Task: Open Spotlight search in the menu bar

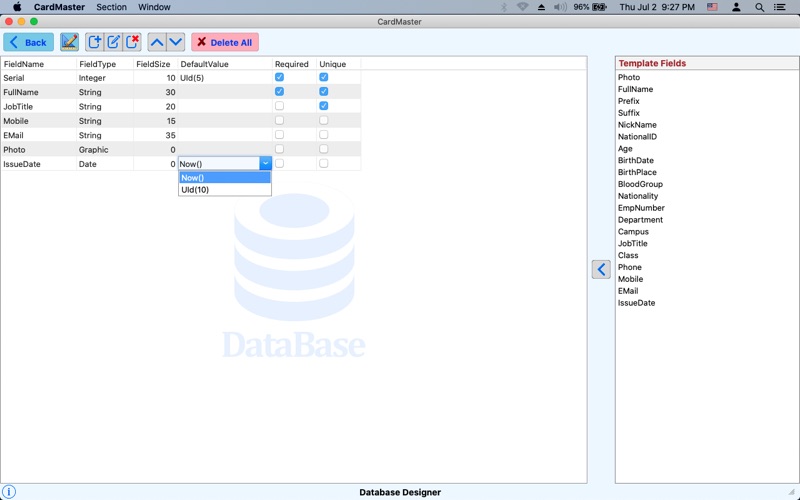Action: pos(759,7)
